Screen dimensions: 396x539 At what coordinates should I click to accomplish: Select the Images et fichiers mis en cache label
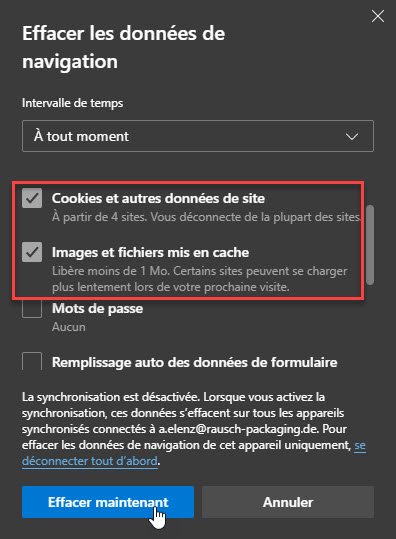(151, 252)
